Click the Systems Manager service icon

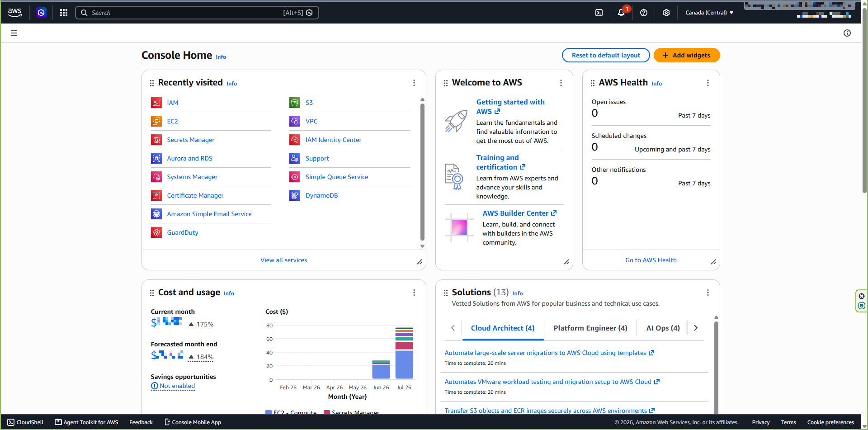pyautogui.click(x=156, y=177)
